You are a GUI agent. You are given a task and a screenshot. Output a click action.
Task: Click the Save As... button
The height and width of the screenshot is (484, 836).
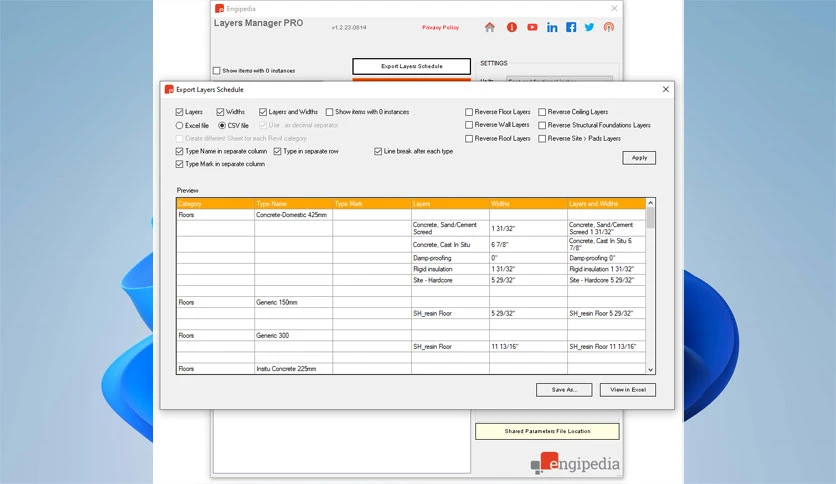(x=564, y=390)
